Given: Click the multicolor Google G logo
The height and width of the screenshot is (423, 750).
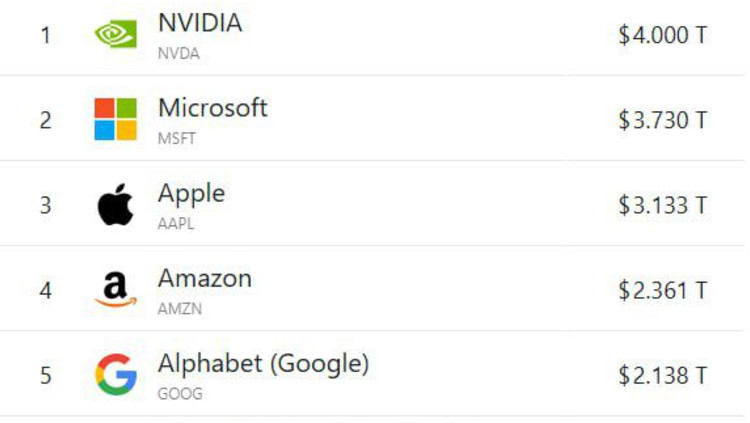Looking at the screenshot, I should click(116, 376).
